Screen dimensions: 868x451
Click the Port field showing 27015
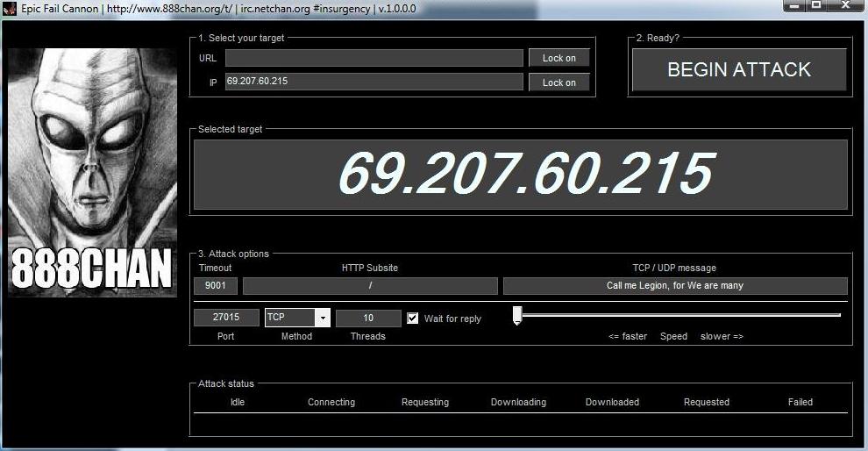tap(226, 318)
